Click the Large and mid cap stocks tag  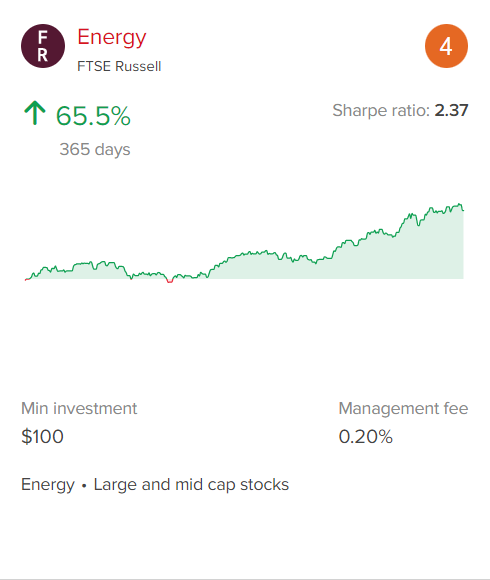click(x=191, y=485)
